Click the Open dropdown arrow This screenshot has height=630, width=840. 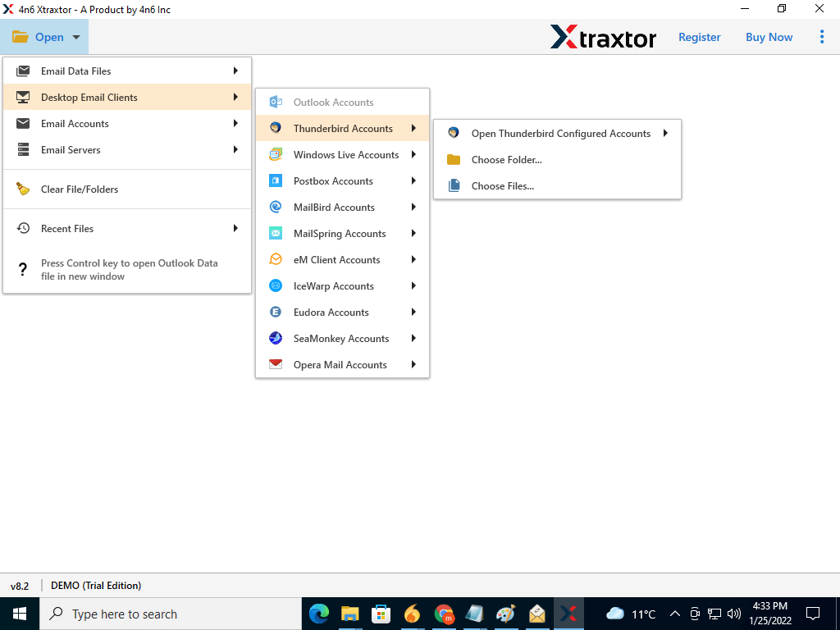tap(75, 38)
